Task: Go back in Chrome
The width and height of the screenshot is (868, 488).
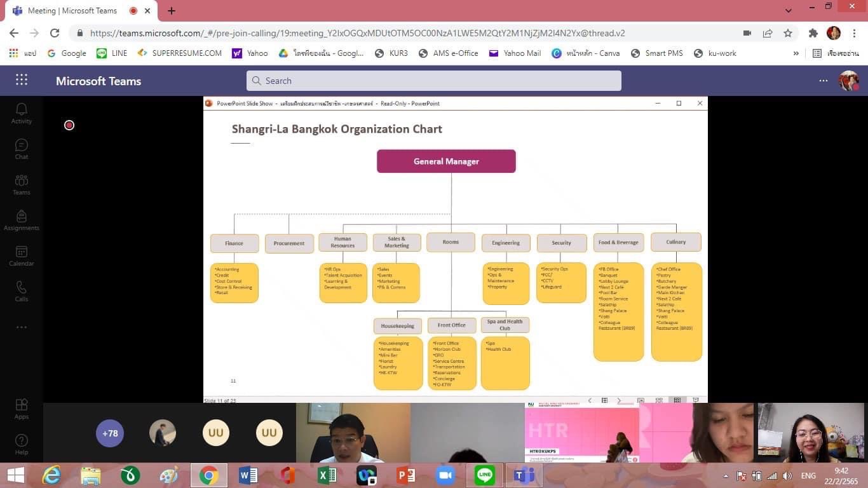Action: click(13, 33)
